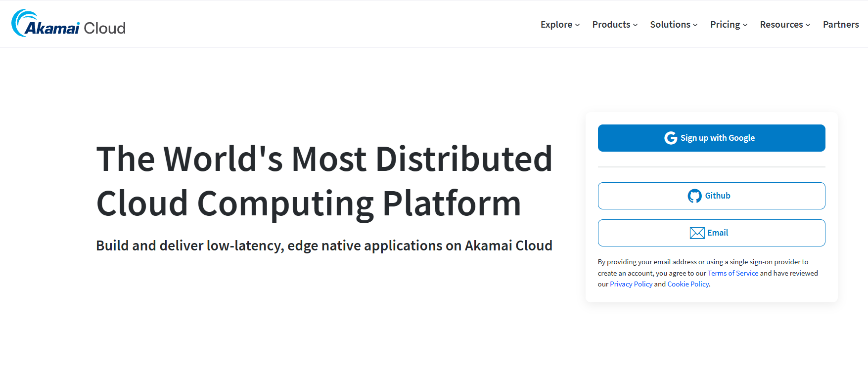The width and height of the screenshot is (868, 366).
Task: Open the Resources menu
Action: (x=785, y=24)
